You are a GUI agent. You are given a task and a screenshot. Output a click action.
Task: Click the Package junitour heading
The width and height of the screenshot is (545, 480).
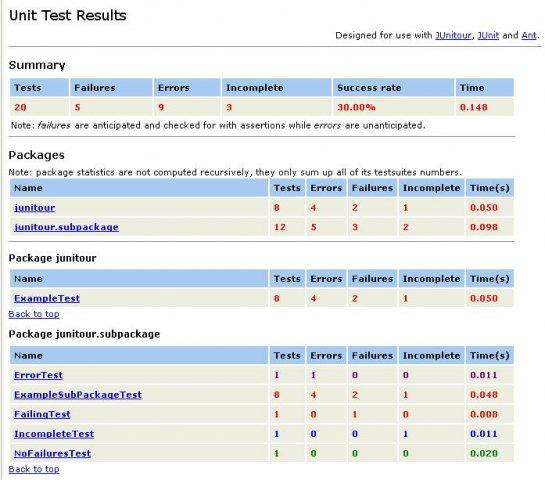52,258
